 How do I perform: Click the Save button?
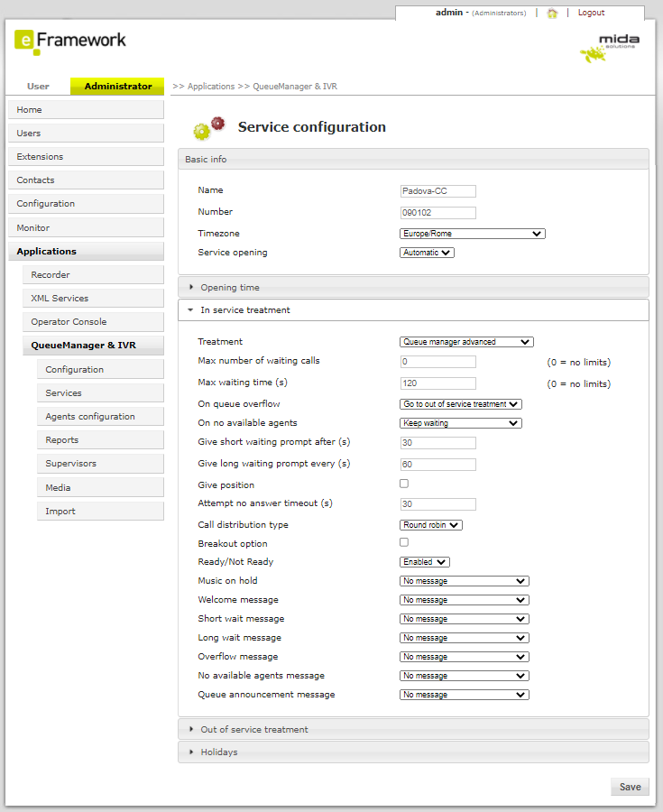coord(630,787)
